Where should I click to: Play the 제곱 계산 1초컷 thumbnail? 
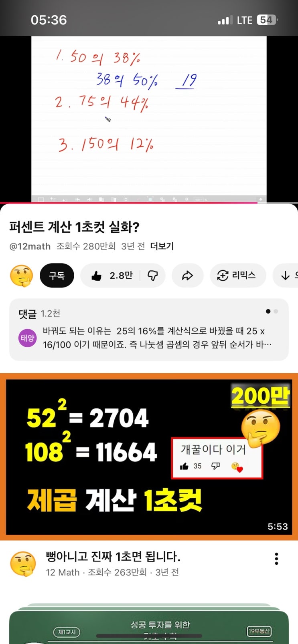[x=149, y=457]
